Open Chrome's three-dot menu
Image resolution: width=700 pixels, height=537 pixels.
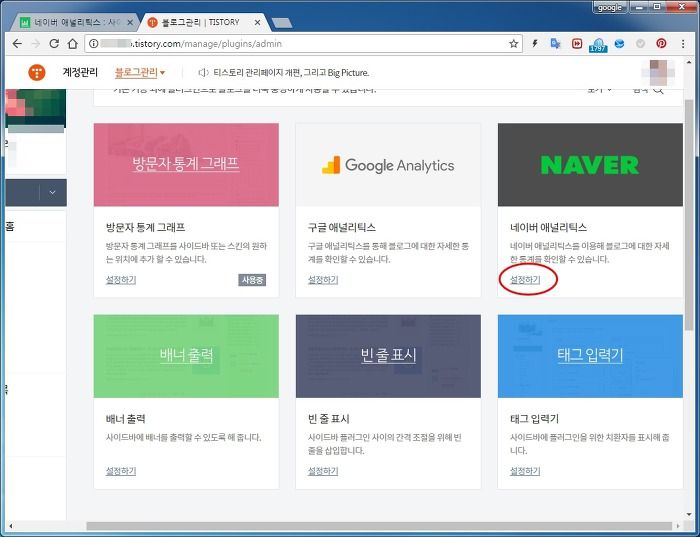pyautogui.click(x=683, y=44)
